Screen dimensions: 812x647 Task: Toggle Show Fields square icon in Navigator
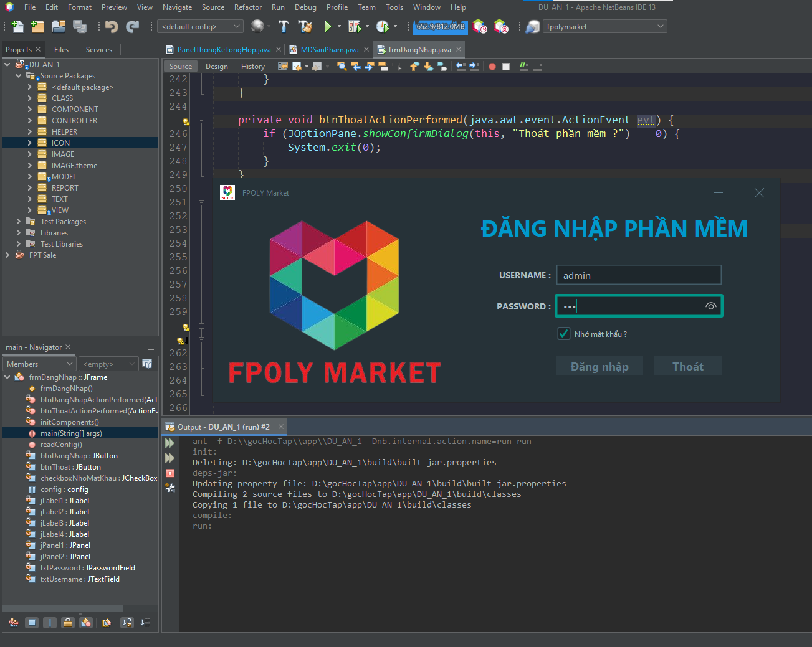pyautogui.click(x=32, y=622)
